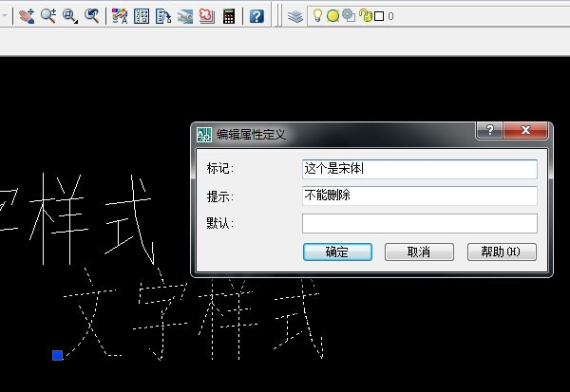Click the 默认 empty text field
The width and height of the screenshot is (570, 392).
pyautogui.click(x=419, y=224)
